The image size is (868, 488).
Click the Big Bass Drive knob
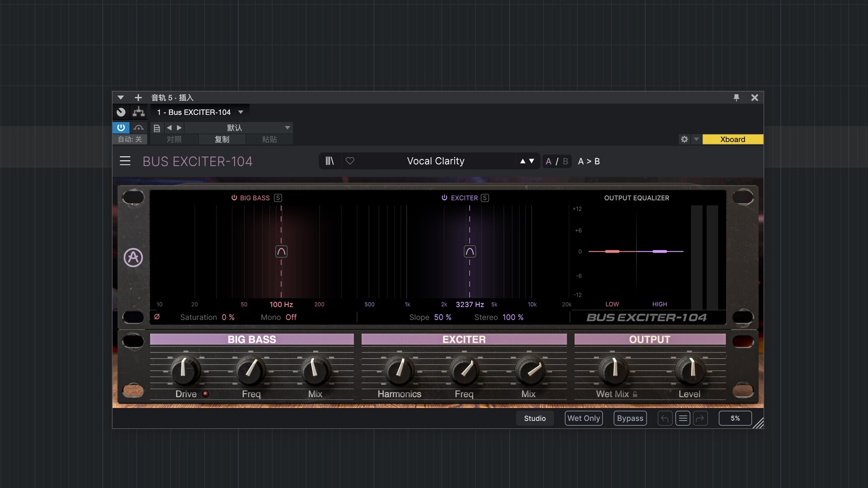(x=185, y=370)
